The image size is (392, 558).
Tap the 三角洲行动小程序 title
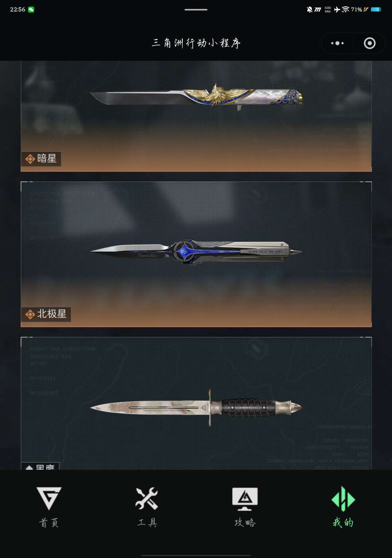(196, 43)
